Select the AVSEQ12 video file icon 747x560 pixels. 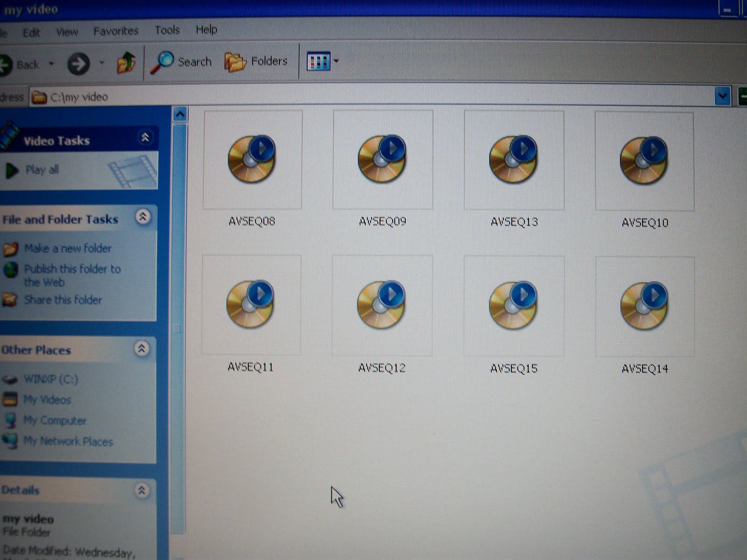[382, 306]
